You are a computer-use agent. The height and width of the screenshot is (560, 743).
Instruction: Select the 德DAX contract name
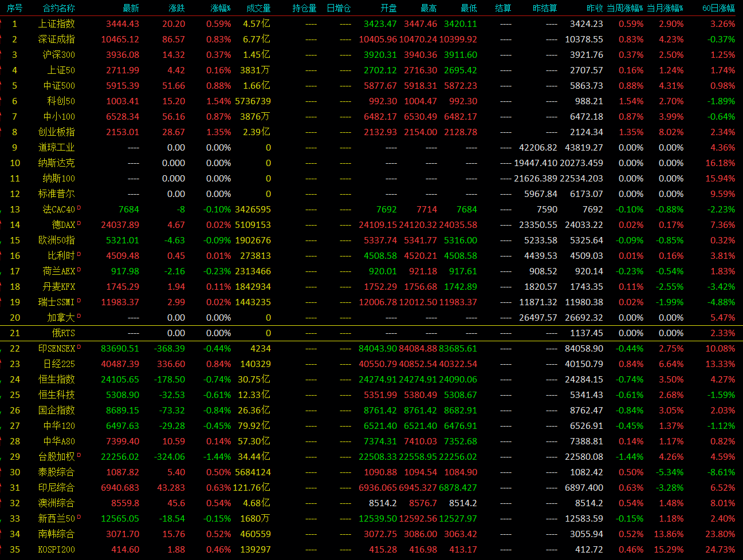[x=63, y=225]
